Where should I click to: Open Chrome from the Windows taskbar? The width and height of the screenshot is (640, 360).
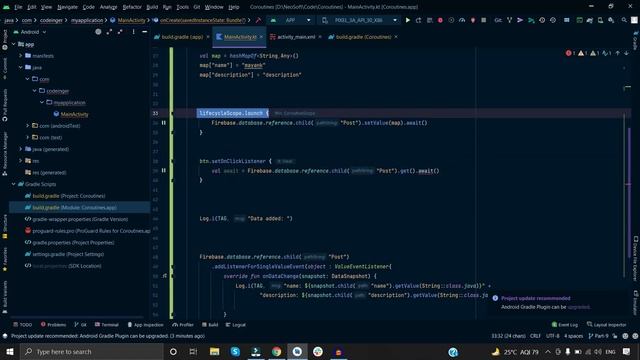(x=276, y=351)
